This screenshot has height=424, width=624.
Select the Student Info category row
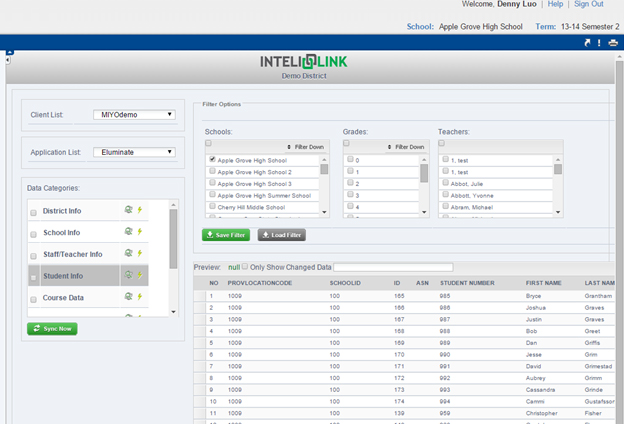click(88, 276)
